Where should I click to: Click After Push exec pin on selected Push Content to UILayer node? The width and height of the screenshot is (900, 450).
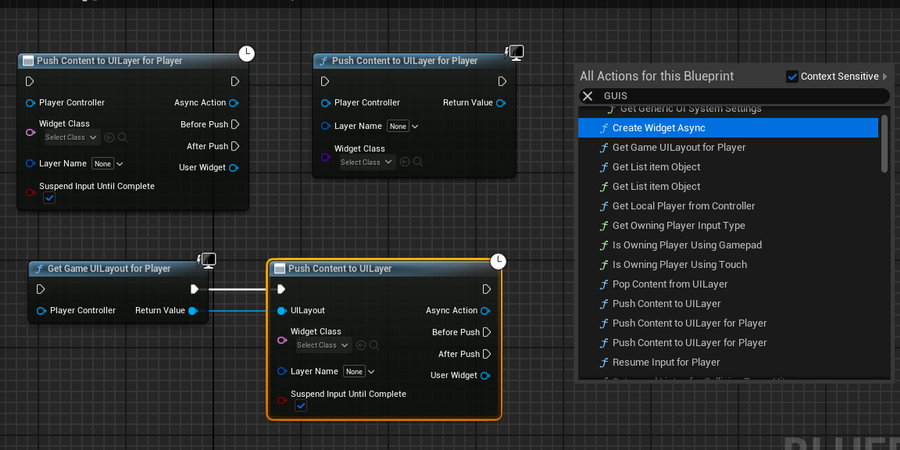pyautogui.click(x=487, y=354)
